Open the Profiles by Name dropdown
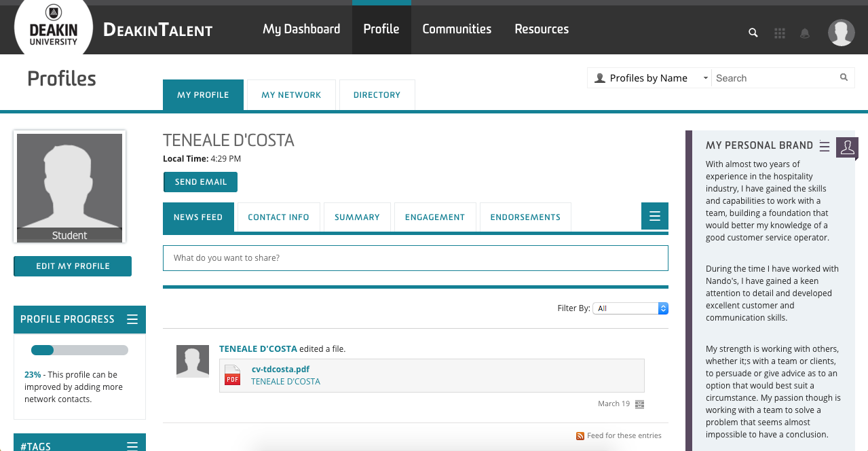868x451 pixels. pos(649,78)
